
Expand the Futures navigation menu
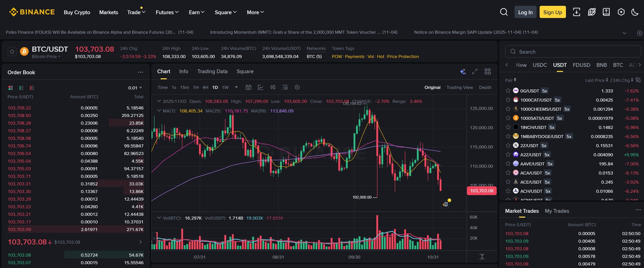tap(167, 12)
